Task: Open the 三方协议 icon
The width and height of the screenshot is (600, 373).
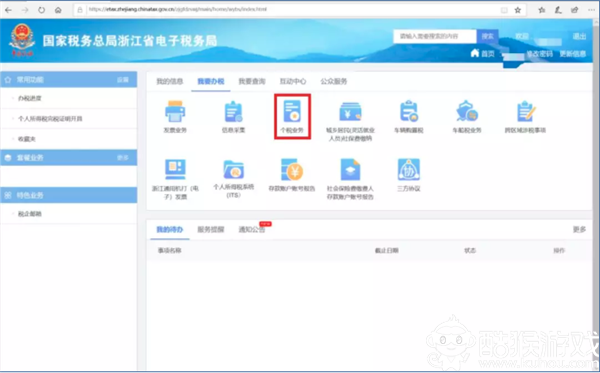Action: click(409, 169)
